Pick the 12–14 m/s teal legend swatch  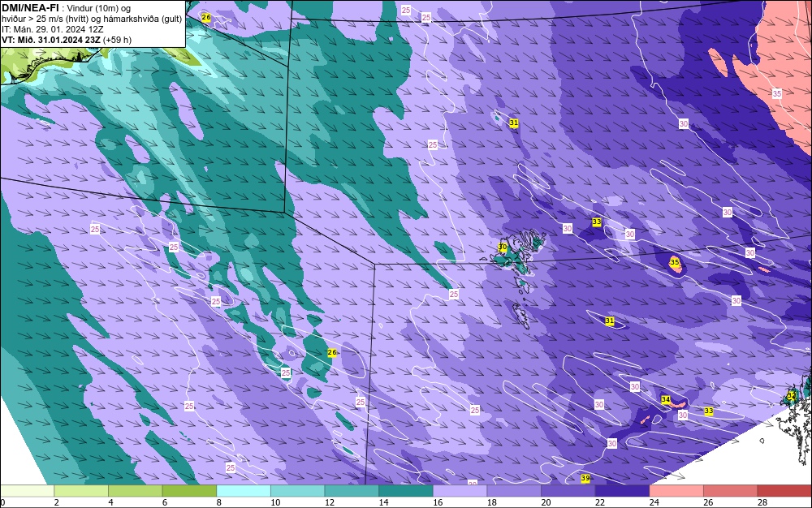pos(352,490)
